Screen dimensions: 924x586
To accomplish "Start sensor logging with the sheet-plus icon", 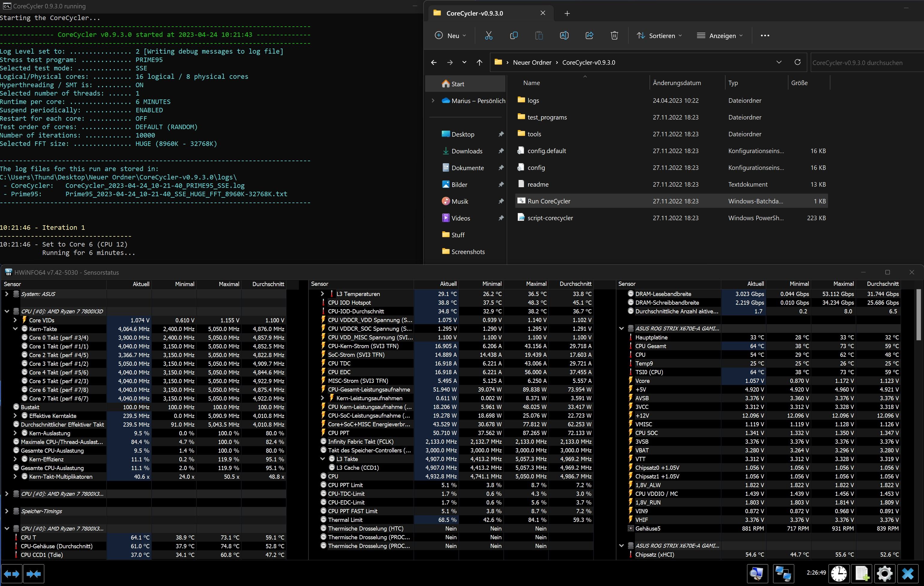I will coord(862,574).
